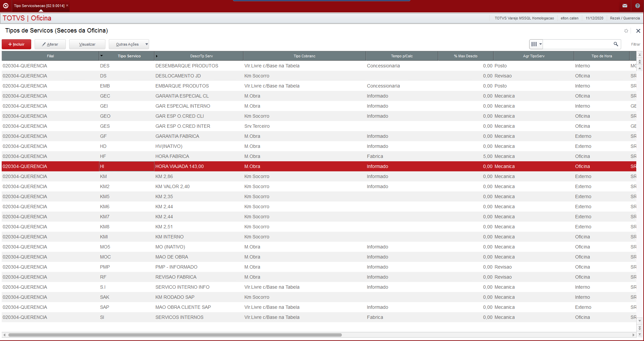
Task: Click the single line-down scroll arrow
Action: tap(640, 321)
